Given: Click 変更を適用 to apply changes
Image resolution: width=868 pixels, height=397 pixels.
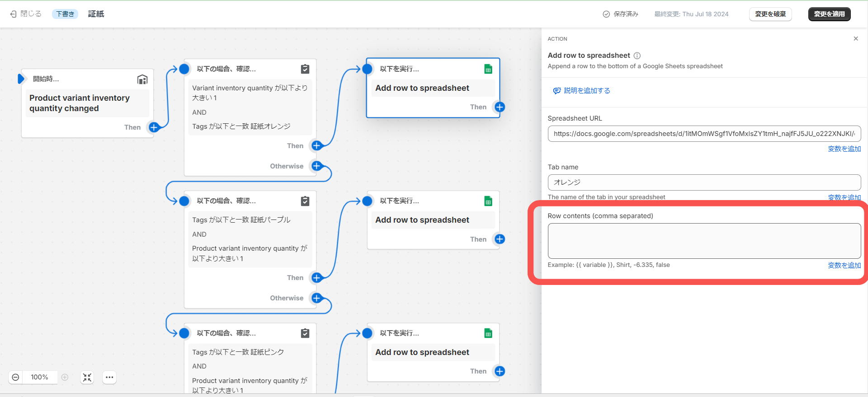Looking at the screenshot, I should click(x=829, y=14).
